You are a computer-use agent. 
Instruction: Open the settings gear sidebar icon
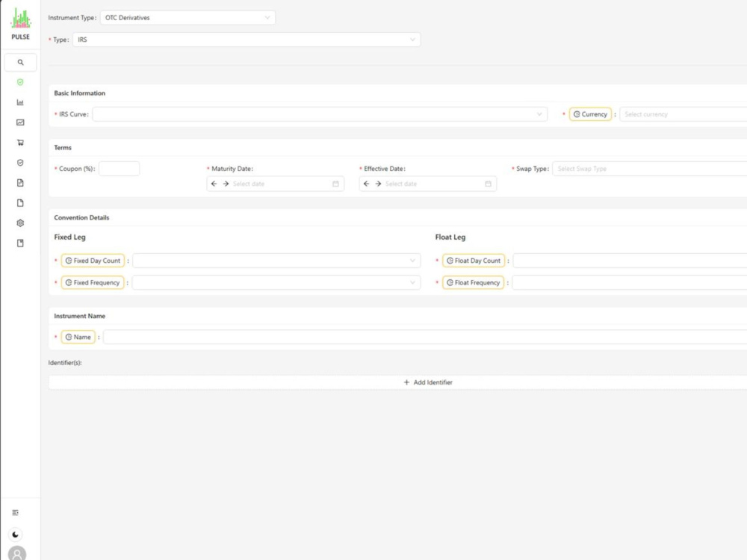click(x=20, y=223)
